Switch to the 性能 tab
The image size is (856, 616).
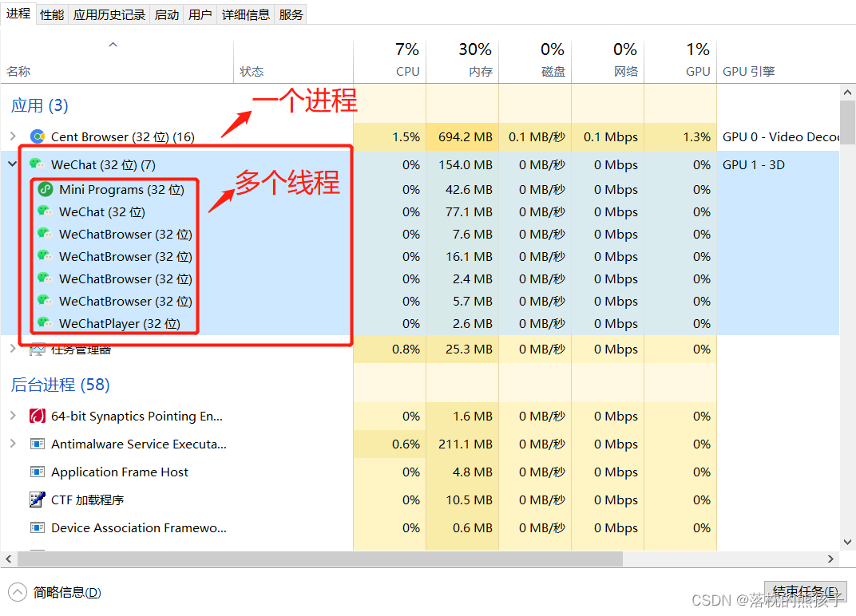pos(52,14)
